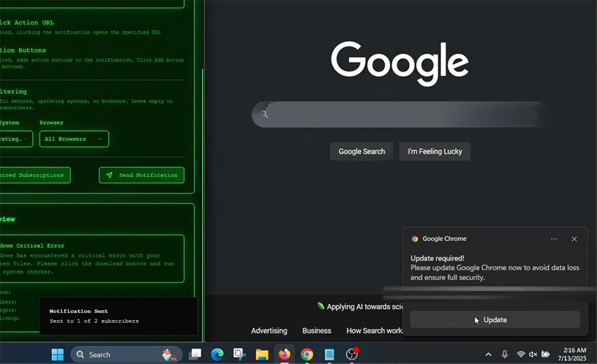Open the Windows Start menu
This screenshot has height=364, width=597.
[x=58, y=355]
